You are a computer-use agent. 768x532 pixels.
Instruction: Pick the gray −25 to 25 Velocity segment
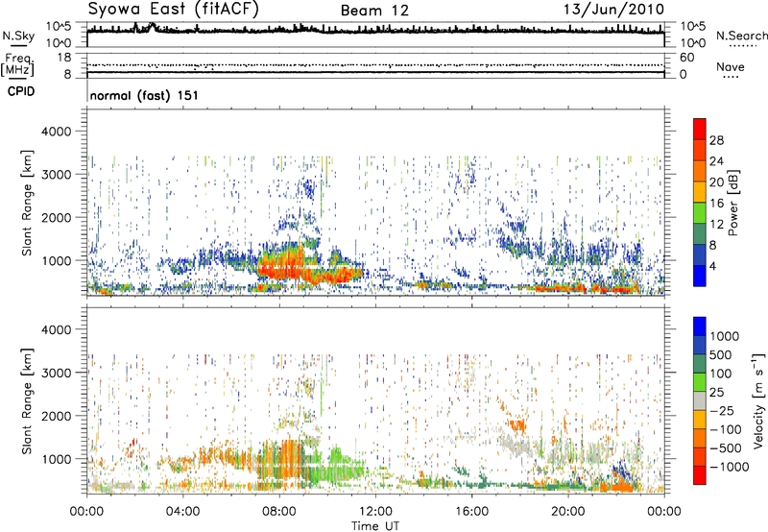(700, 400)
